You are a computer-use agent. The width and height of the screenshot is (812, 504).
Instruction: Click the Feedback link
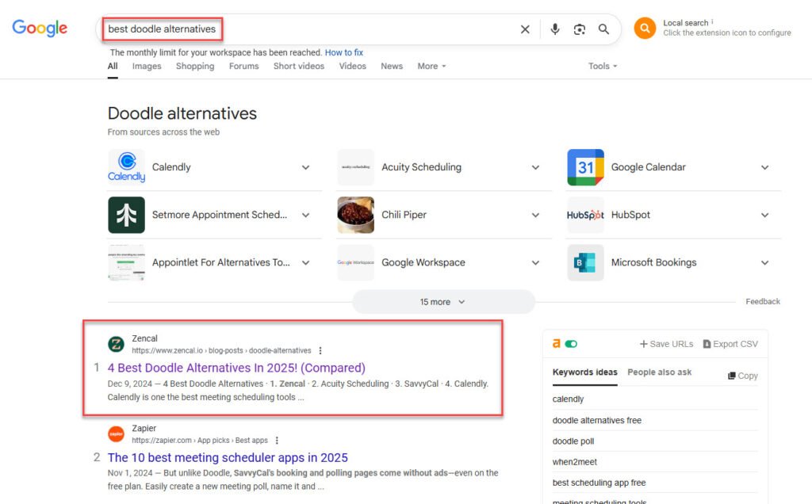tap(763, 302)
